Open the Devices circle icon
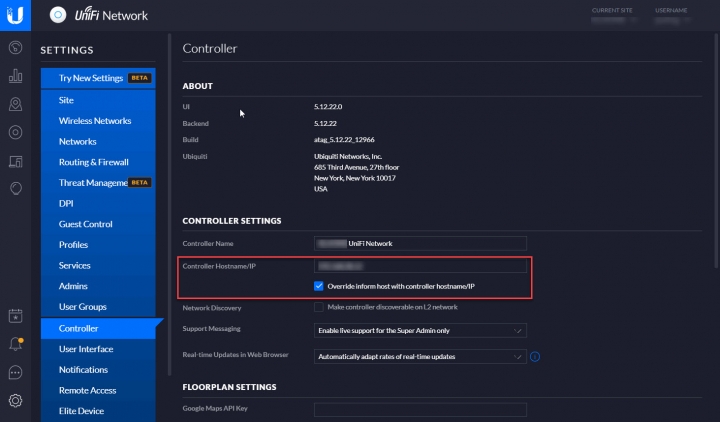720x422 pixels. click(15, 133)
